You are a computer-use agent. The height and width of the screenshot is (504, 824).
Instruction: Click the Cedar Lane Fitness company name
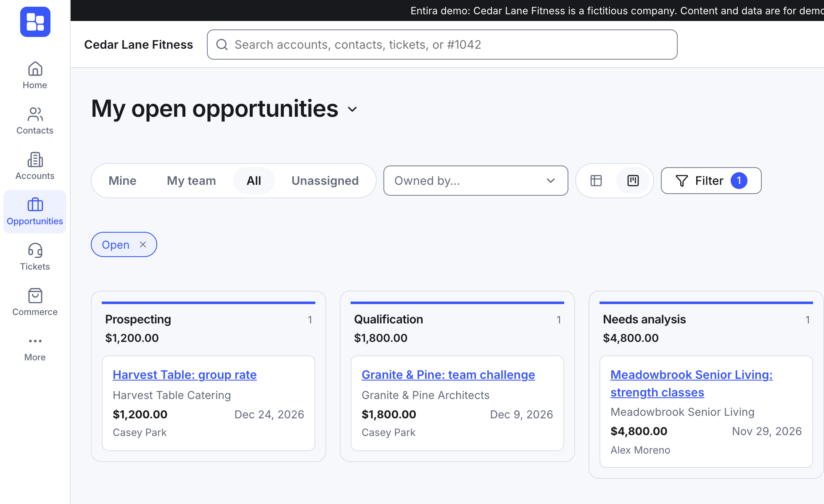point(138,45)
